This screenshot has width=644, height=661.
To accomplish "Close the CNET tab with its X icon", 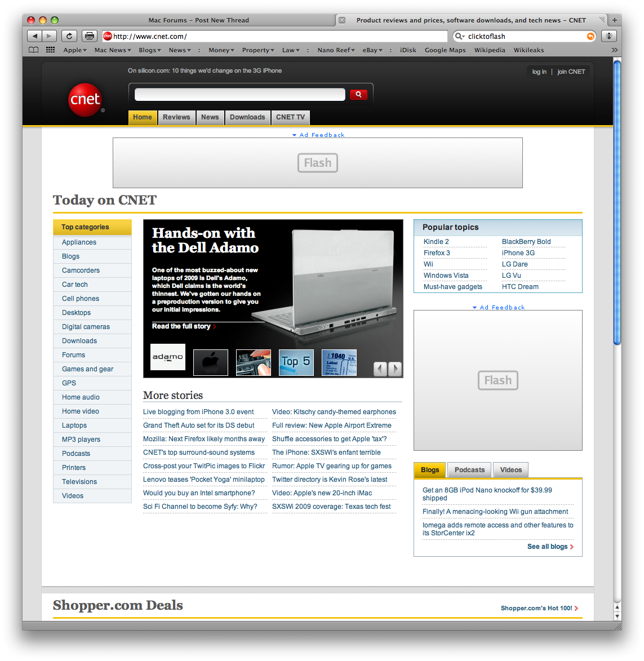I will 342,20.
